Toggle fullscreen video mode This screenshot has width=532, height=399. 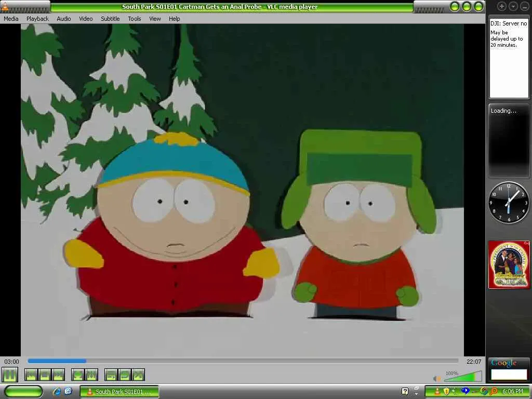pos(78,375)
